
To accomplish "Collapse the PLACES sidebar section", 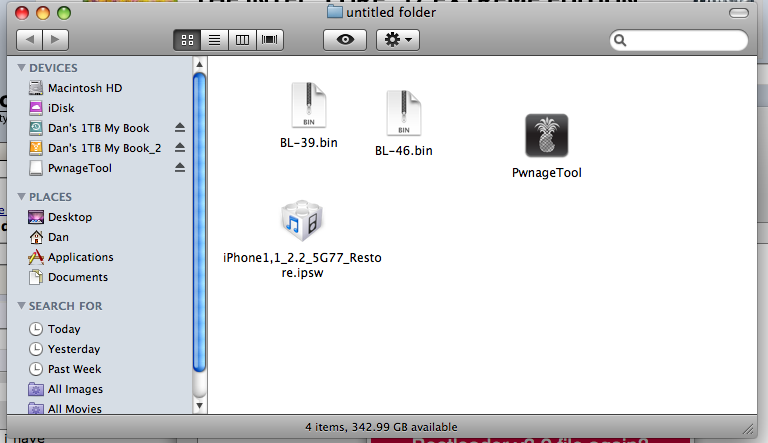I will pyautogui.click(x=21, y=197).
